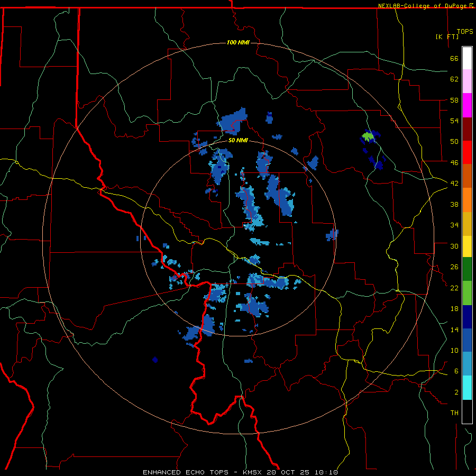Image resolution: width=476 pixels, height=476 pixels.
Task: Click the '54' legend value
Action: pyautogui.click(x=454, y=121)
